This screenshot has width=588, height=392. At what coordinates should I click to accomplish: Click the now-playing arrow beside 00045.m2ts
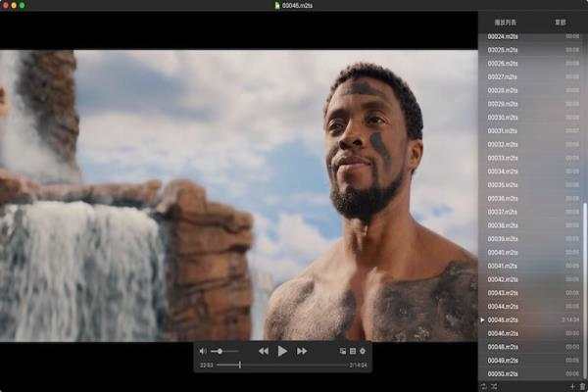[482, 320]
